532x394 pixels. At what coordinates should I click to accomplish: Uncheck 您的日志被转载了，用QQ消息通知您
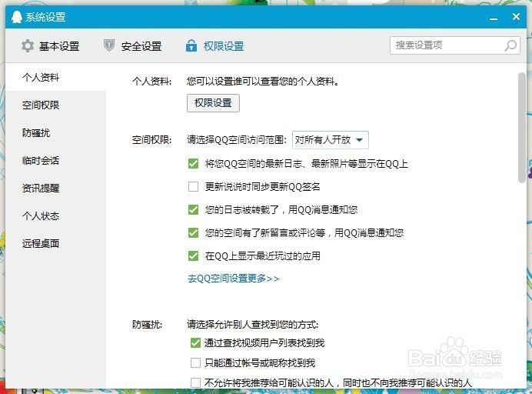[x=194, y=209]
